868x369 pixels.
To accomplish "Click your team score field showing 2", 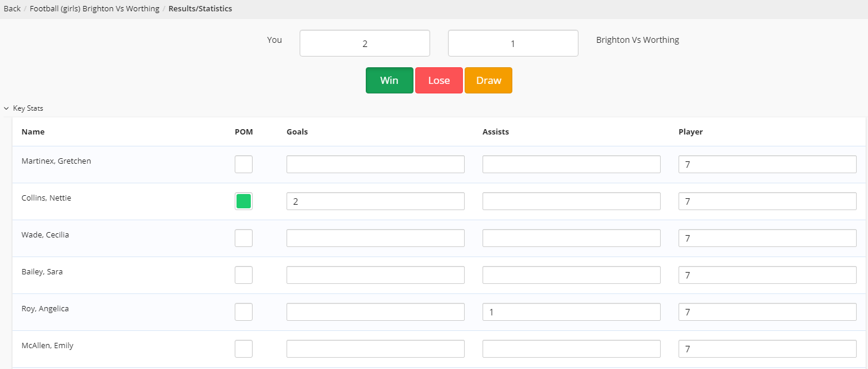I will point(365,43).
